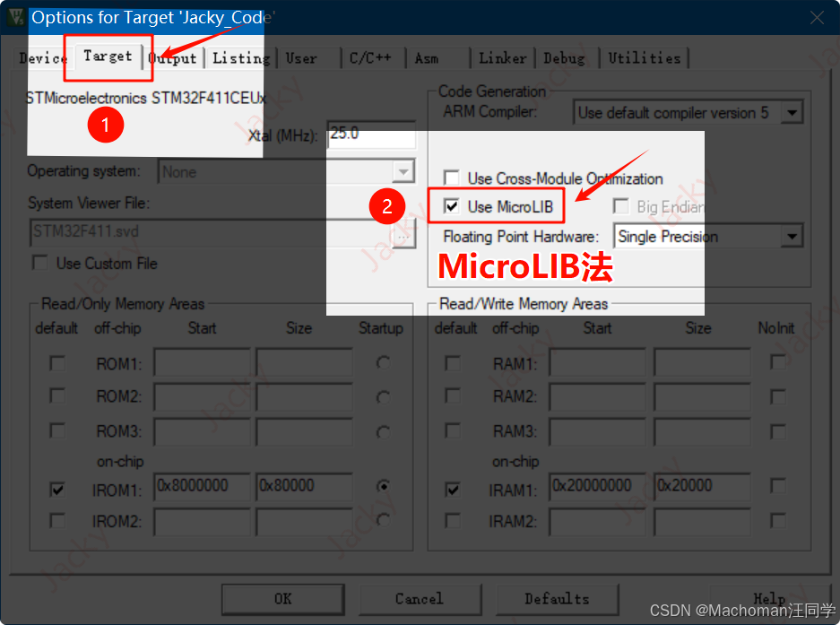Image resolution: width=840 pixels, height=625 pixels.
Task: Check the Big Endian option
Action: (620, 206)
